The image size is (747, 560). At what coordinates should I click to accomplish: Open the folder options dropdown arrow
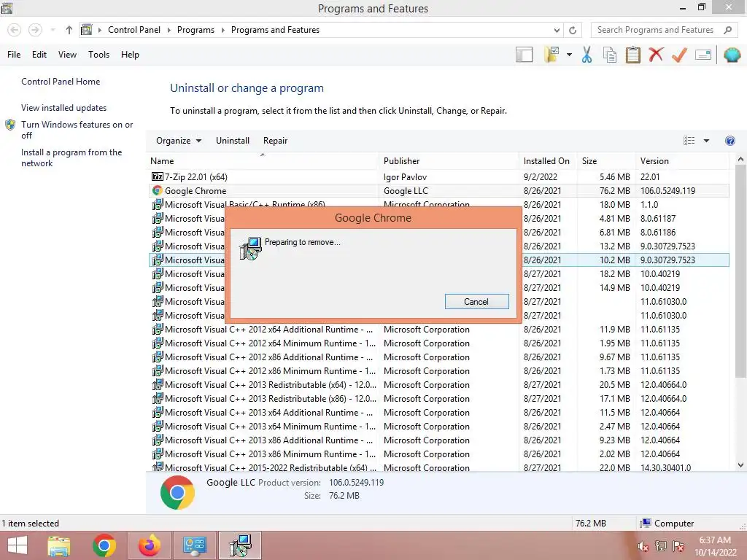[x=569, y=55]
